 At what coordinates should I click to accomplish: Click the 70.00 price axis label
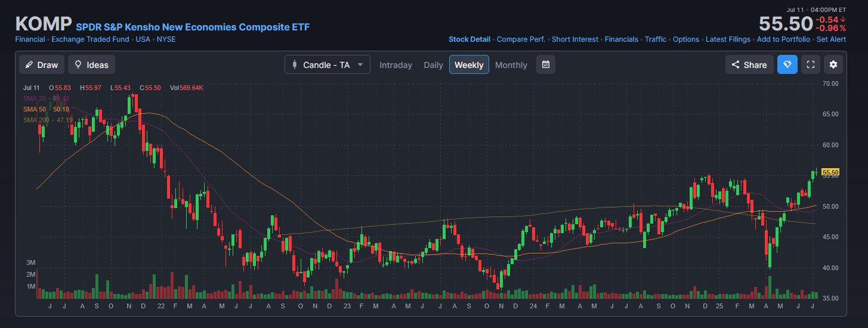click(x=830, y=83)
